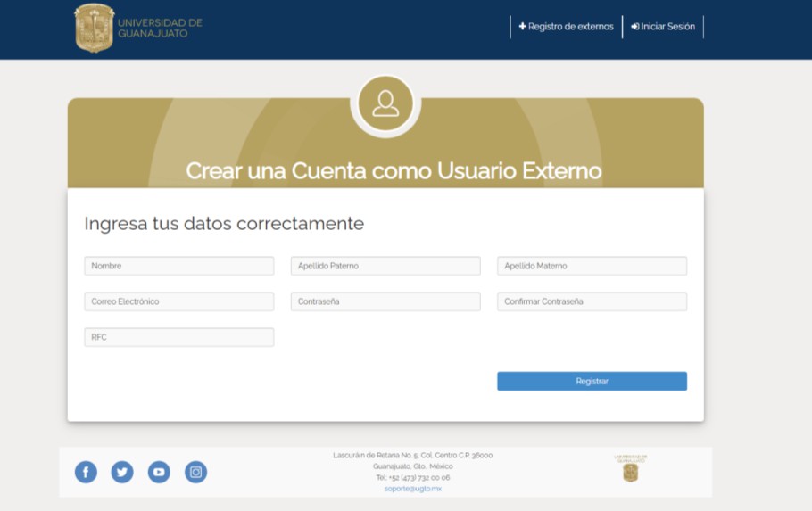Screen dimensions: 812x511
Task: Click the Universidad de Guanajuato header logo
Action: click(x=138, y=28)
